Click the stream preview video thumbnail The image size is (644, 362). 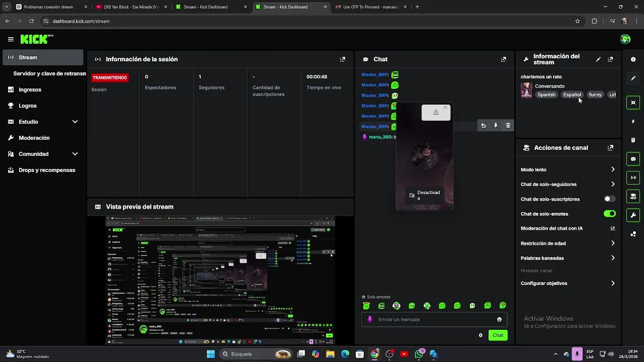point(220,281)
